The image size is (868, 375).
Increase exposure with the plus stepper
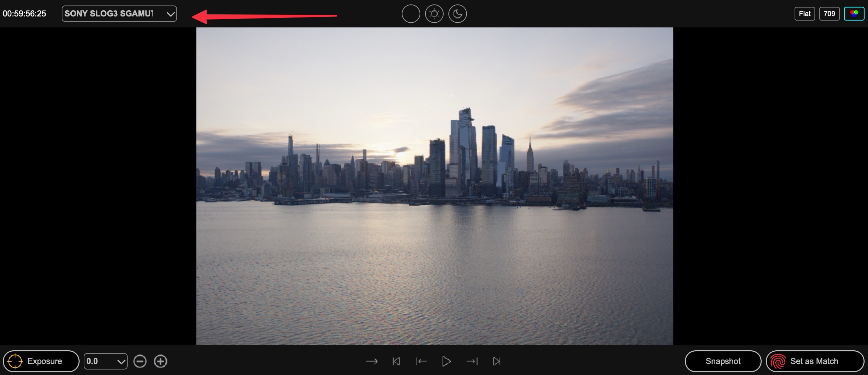pos(160,361)
